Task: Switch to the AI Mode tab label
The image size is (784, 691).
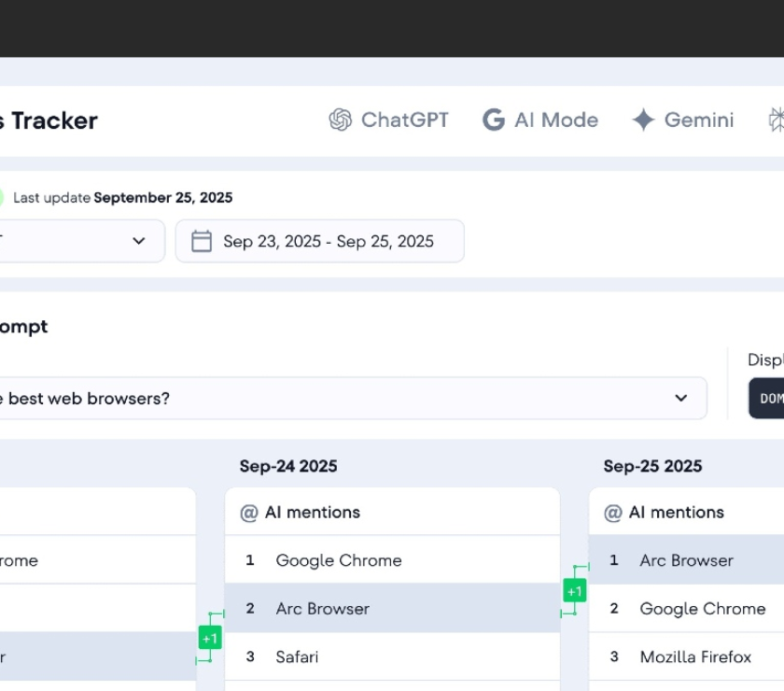Action: [556, 120]
